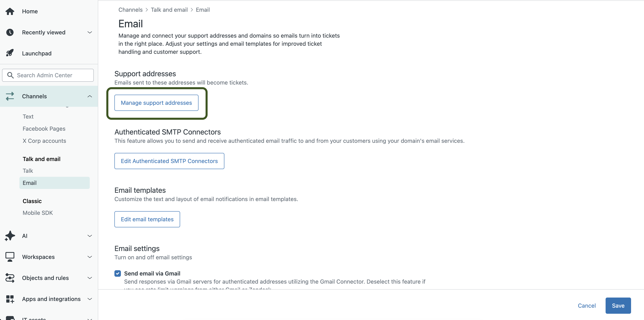Uncheck Send email via Gmail

(x=117, y=273)
